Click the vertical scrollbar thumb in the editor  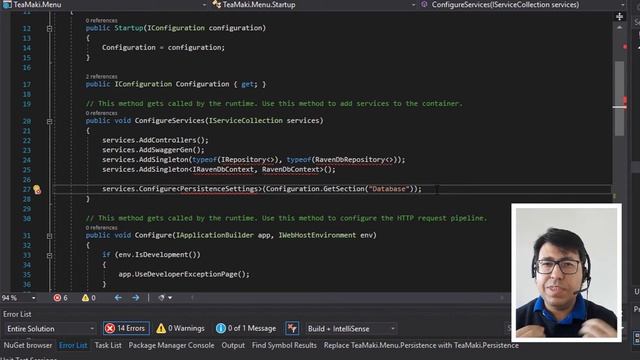coord(619,98)
